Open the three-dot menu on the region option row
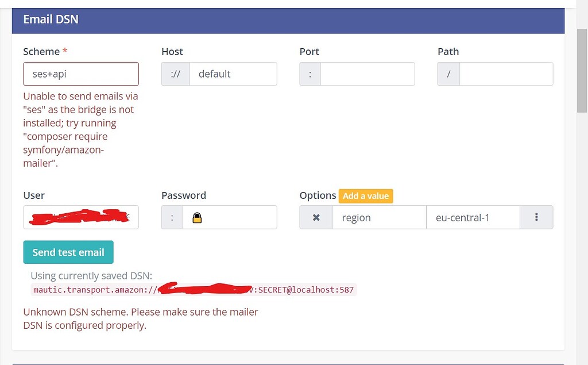588x365 pixels. (x=536, y=217)
